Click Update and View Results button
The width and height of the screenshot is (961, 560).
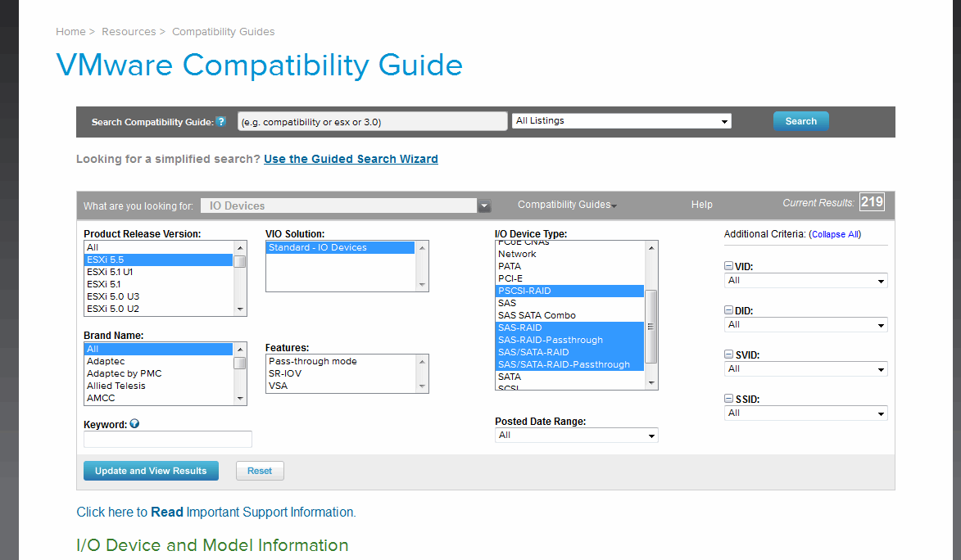[x=151, y=471]
